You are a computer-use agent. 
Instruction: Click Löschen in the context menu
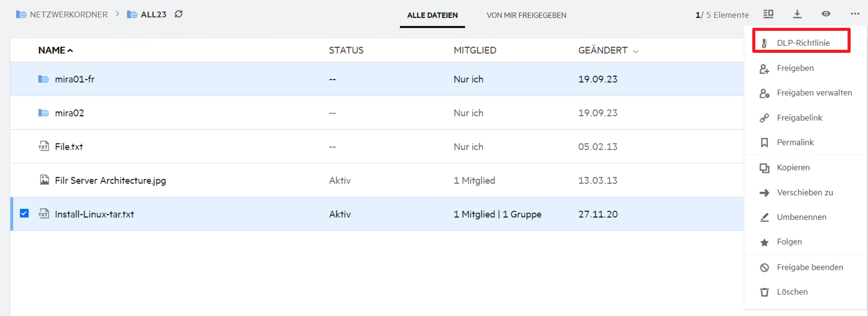[x=792, y=292]
